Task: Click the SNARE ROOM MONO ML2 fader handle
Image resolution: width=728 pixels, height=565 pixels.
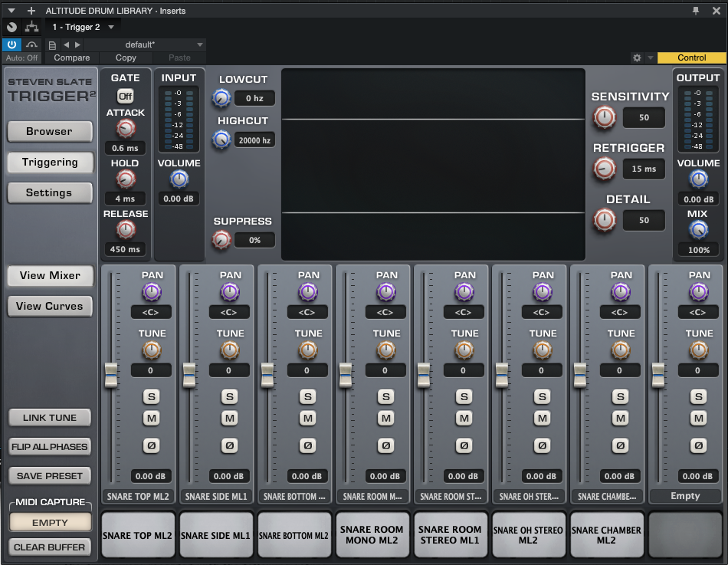Action: pos(346,375)
